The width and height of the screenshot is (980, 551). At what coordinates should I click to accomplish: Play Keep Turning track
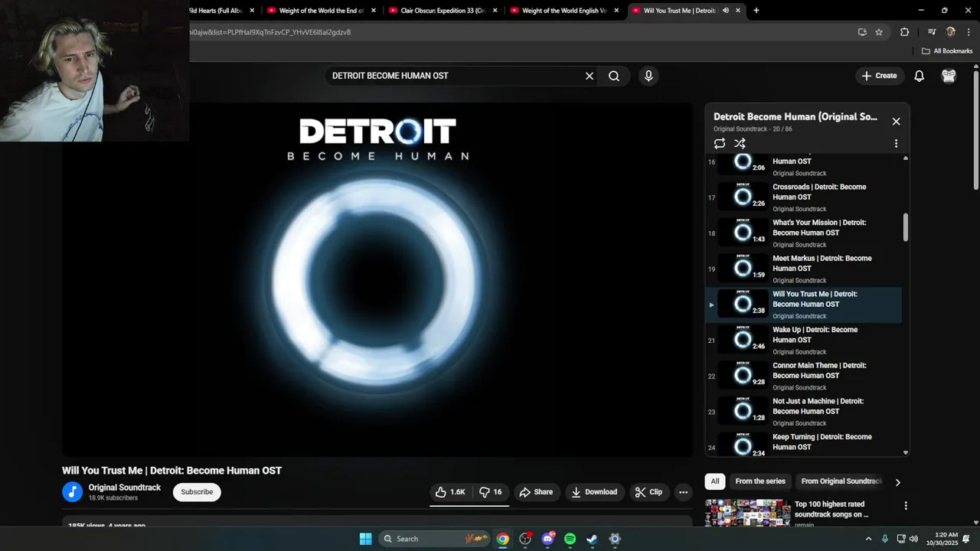pyautogui.click(x=803, y=444)
